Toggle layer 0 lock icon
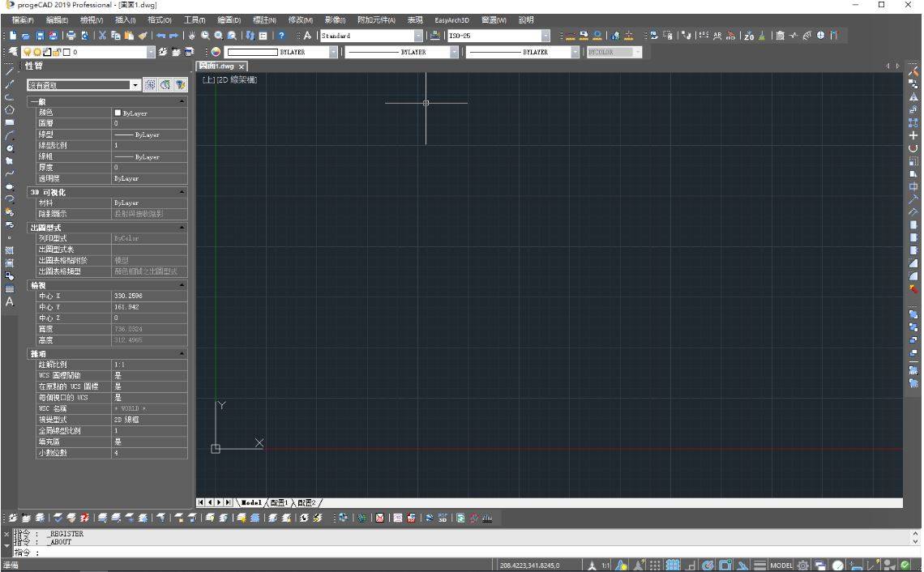 [58, 52]
